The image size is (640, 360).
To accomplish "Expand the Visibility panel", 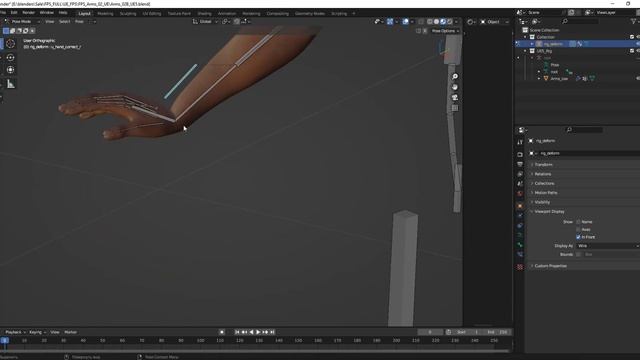I will [542, 202].
